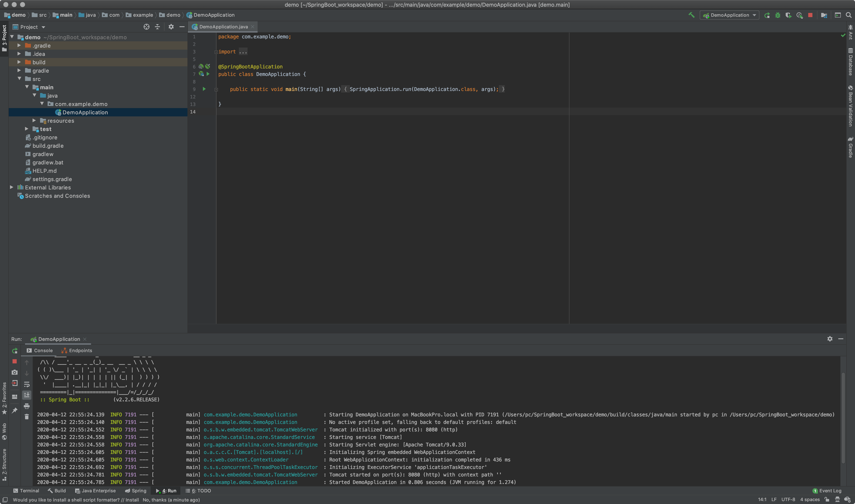
Task: Toggle scroll to end in console
Action: point(27,395)
